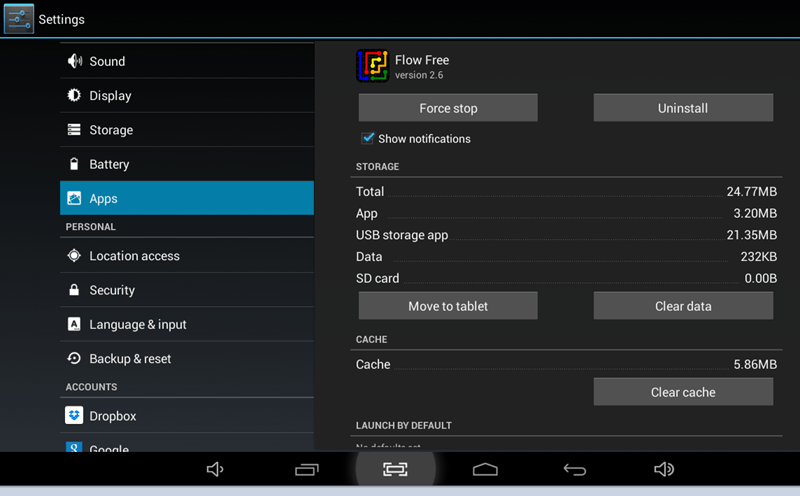Open Storage settings

coord(187,130)
